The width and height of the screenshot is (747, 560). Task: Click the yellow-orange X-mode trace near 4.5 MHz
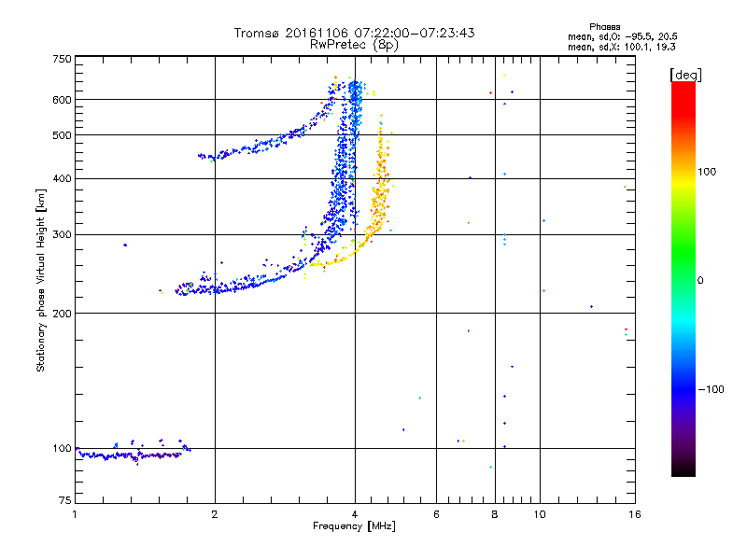coord(380,190)
